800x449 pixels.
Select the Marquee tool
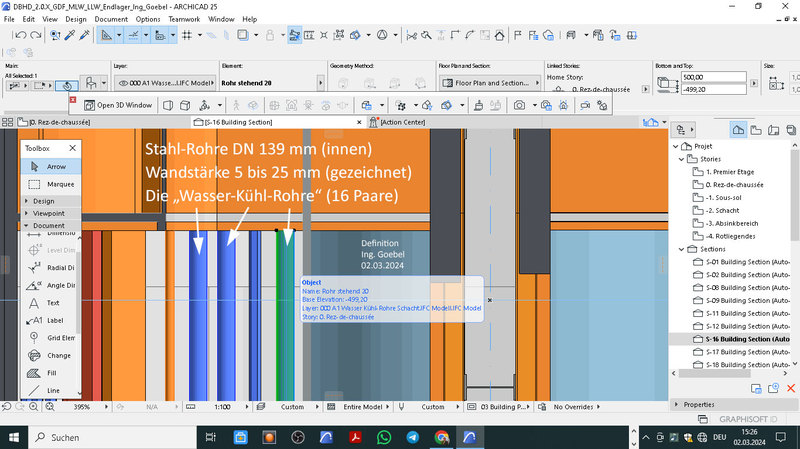pos(51,184)
